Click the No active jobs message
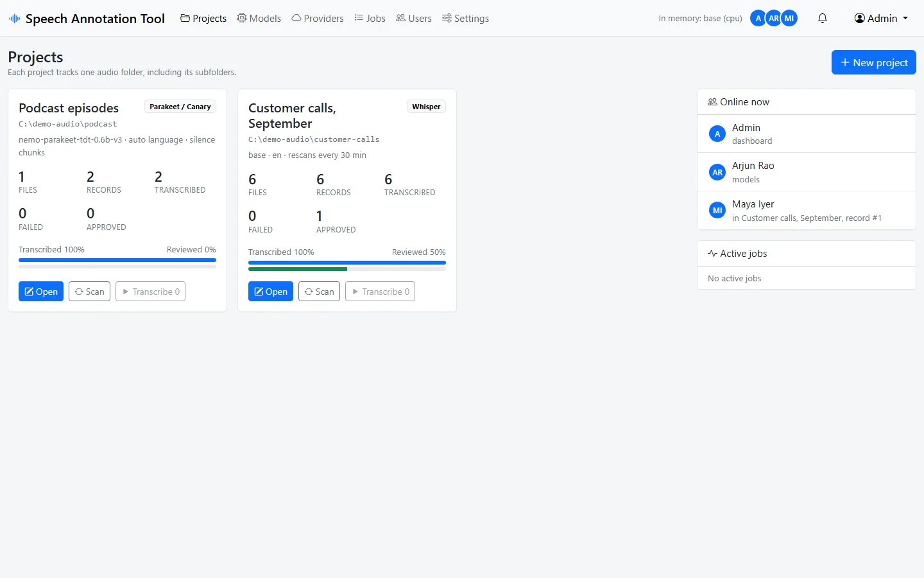The width and height of the screenshot is (924, 578). [x=735, y=278]
